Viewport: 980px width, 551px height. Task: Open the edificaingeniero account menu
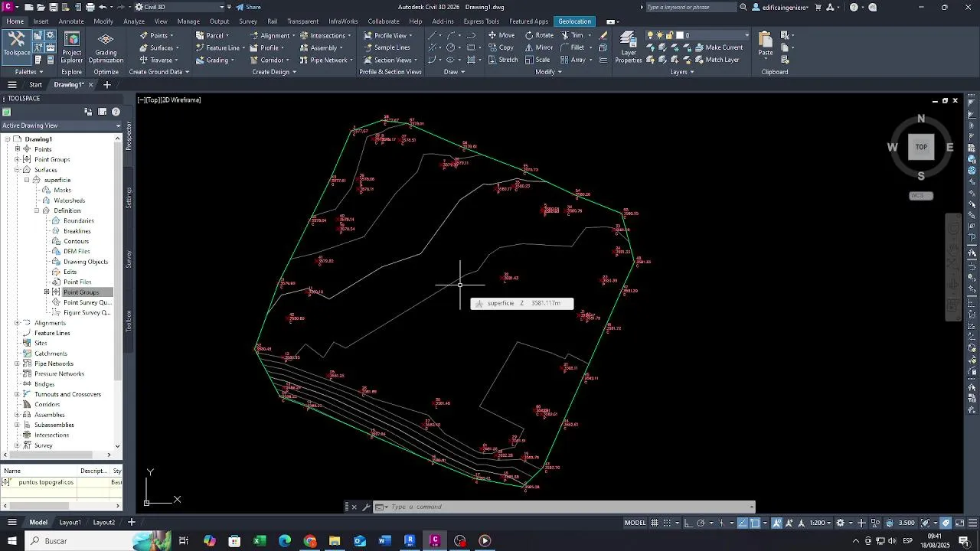click(779, 7)
